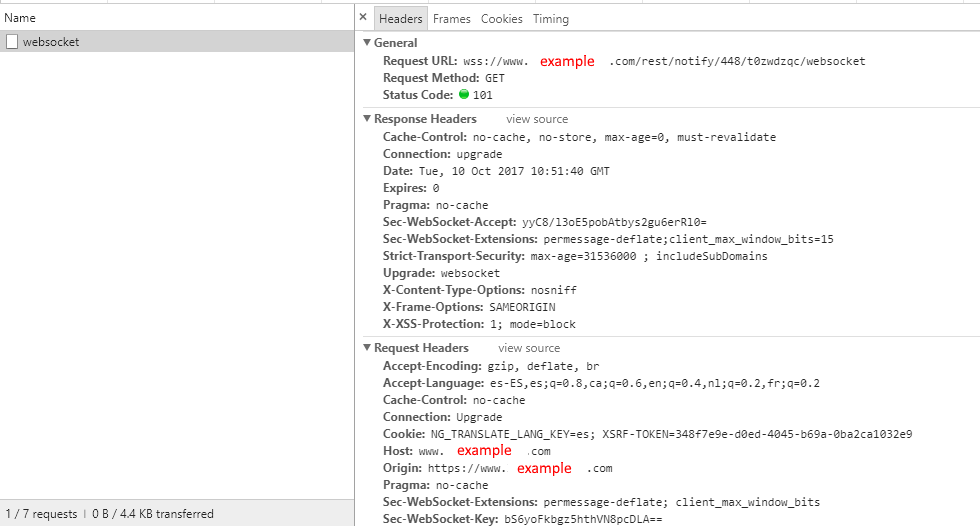Collapse the General section

(367, 43)
